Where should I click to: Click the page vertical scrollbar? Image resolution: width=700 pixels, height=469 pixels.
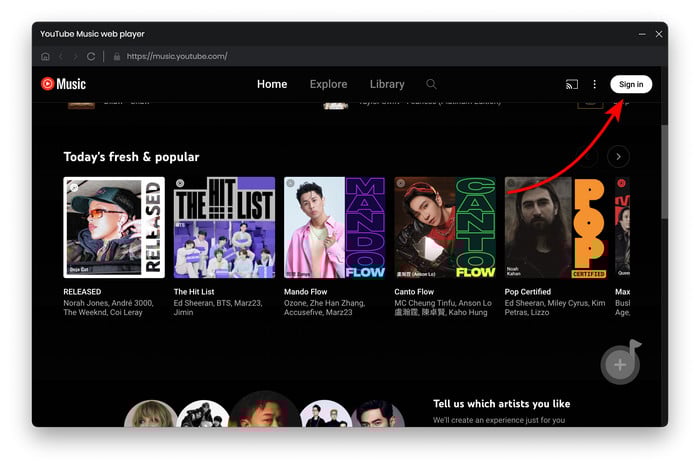pos(664,172)
